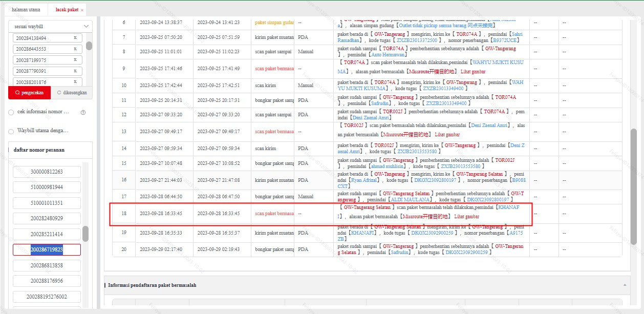
Task: Select order number 300000812263
Action: pyautogui.click(x=47, y=172)
